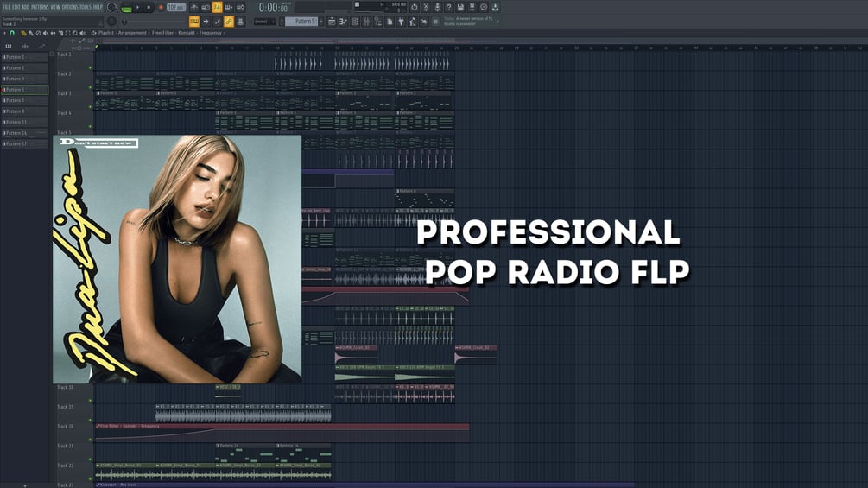This screenshot has width=868, height=488.
Task: Show automation clips tab in the picker
Action: click(x=41, y=47)
